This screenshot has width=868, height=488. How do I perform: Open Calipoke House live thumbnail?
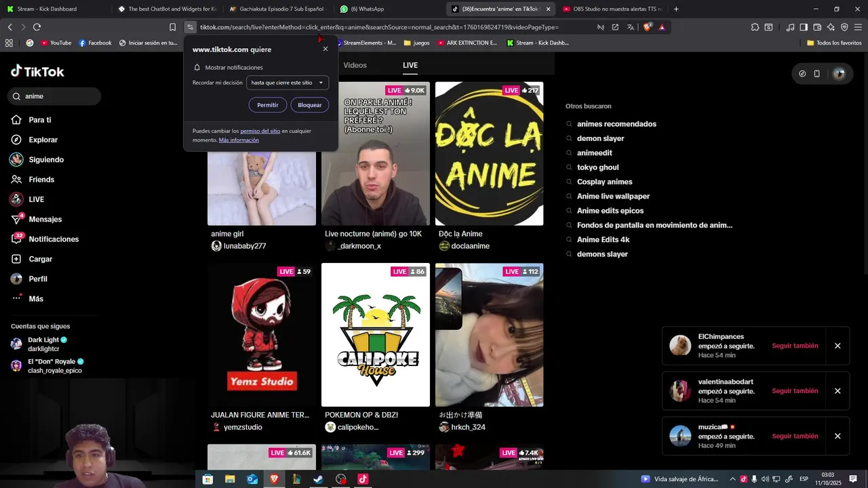click(376, 335)
